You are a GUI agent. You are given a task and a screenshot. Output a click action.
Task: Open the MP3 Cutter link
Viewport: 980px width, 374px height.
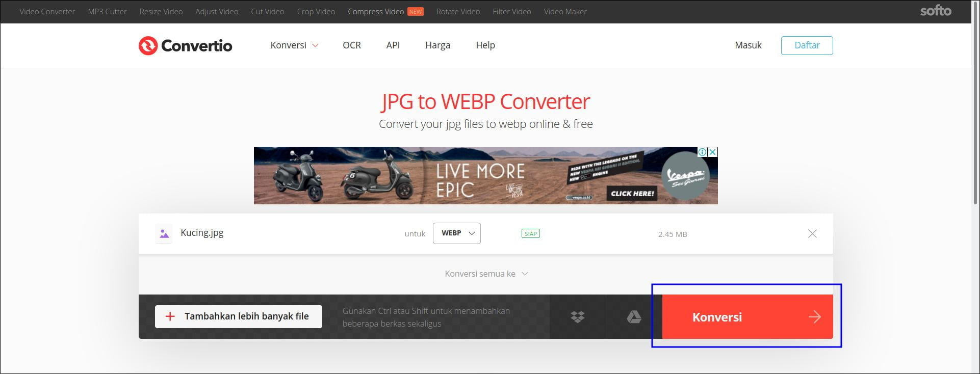click(x=107, y=11)
